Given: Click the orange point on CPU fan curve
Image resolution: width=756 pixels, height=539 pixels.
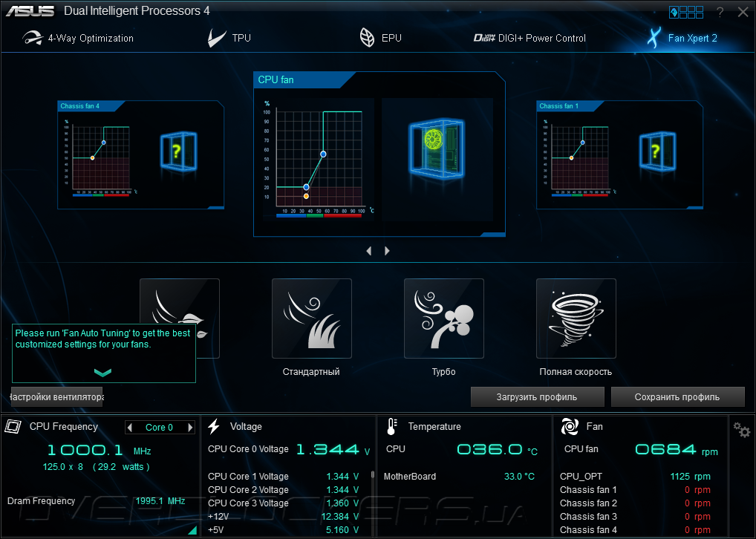Looking at the screenshot, I should tap(306, 196).
